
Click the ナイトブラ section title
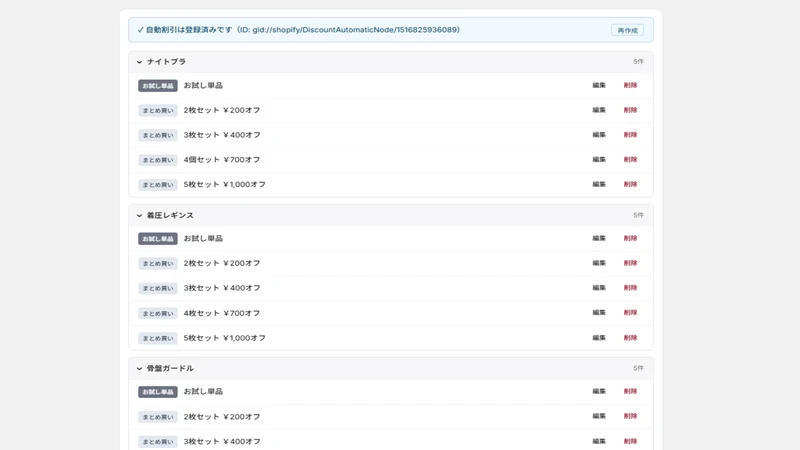pyautogui.click(x=166, y=62)
